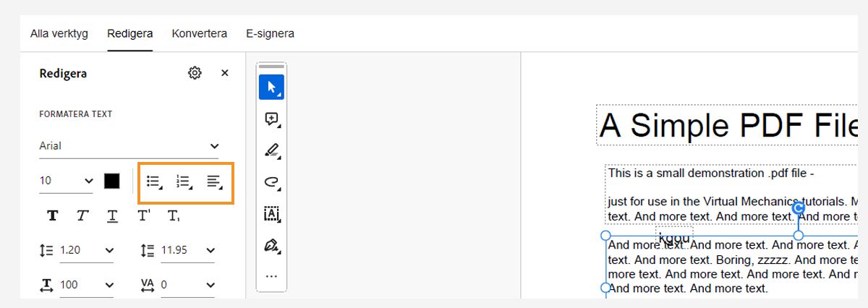The width and height of the screenshot is (868, 308).
Task: Open the E-signera tab
Action: click(270, 33)
